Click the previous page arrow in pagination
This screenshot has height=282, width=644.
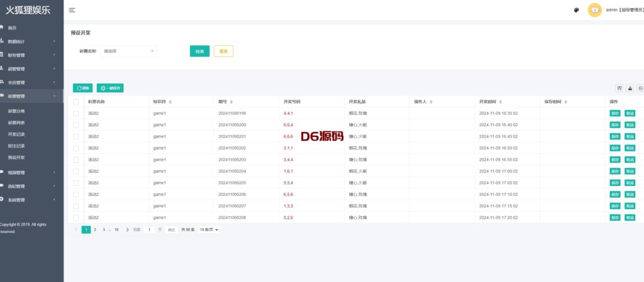(76, 230)
